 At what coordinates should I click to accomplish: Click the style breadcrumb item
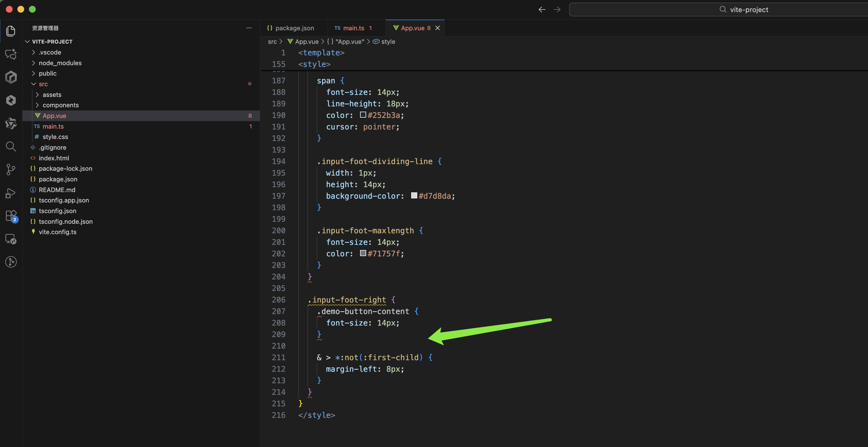point(388,42)
